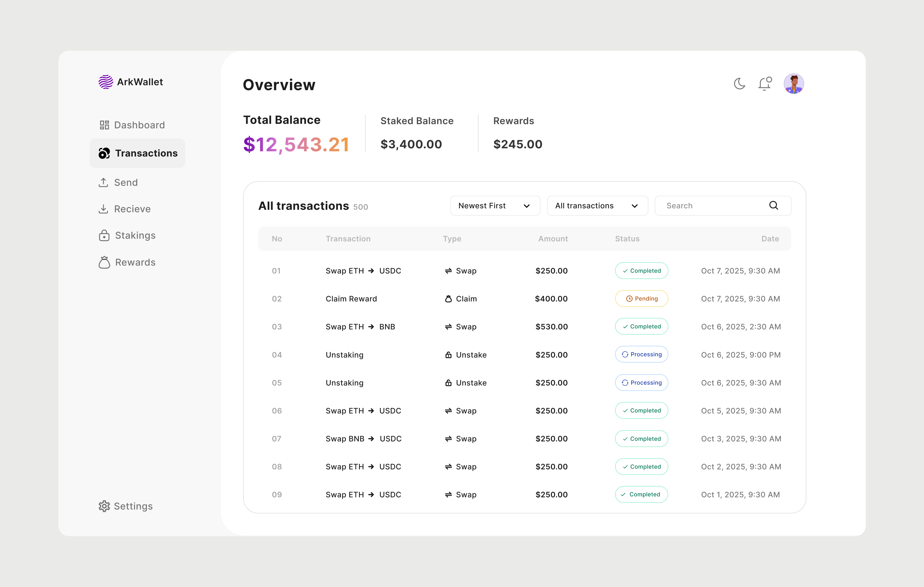Open the profile avatar
Viewport: 924px width, 587px height.
click(x=794, y=83)
